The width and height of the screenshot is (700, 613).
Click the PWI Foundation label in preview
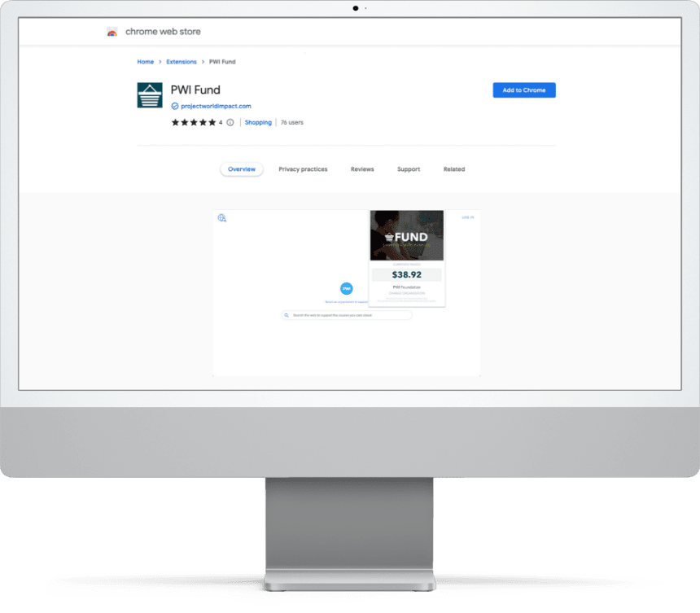(407, 287)
